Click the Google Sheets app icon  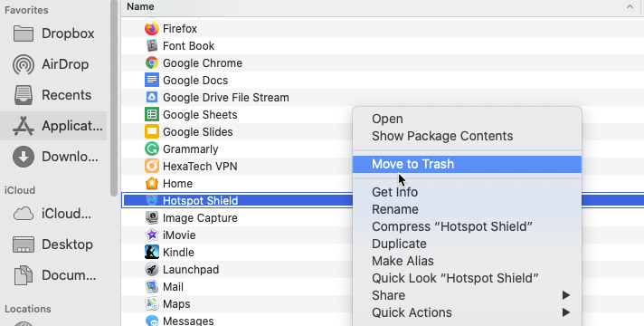(x=152, y=114)
